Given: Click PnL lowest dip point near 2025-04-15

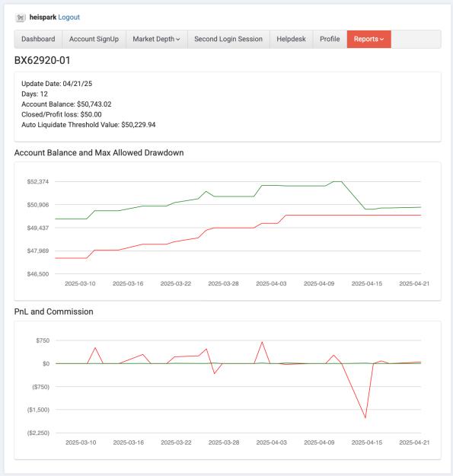Looking at the screenshot, I should point(365,417).
